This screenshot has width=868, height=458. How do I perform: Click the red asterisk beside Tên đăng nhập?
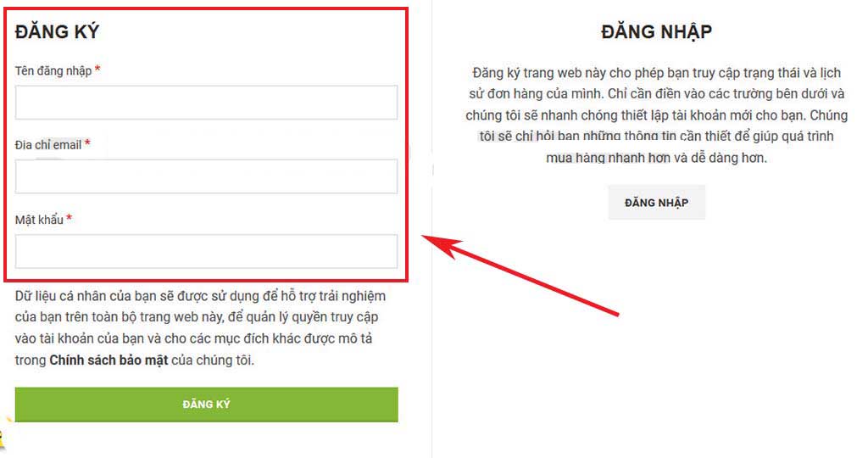point(97,70)
